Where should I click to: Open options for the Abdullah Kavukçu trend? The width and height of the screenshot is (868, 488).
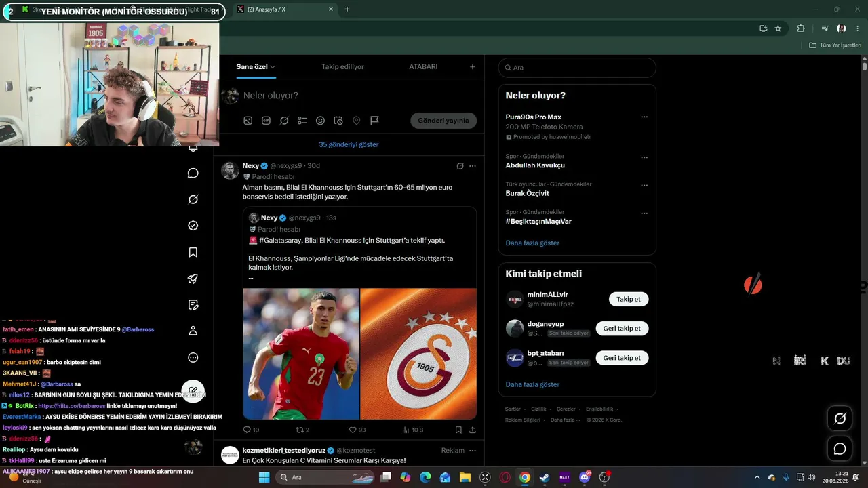pos(644,157)
